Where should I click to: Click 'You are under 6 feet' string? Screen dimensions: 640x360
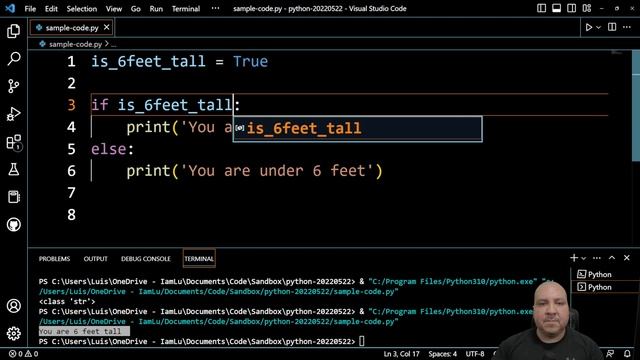(277, 171)
